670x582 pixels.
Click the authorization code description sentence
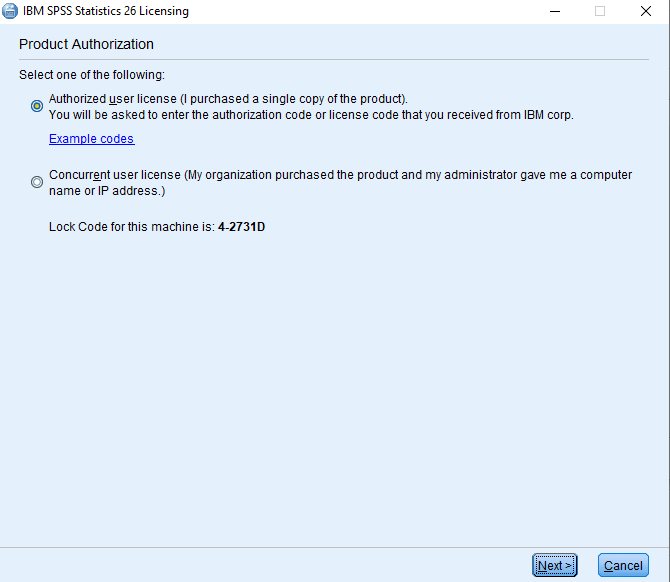coord(310,115)
